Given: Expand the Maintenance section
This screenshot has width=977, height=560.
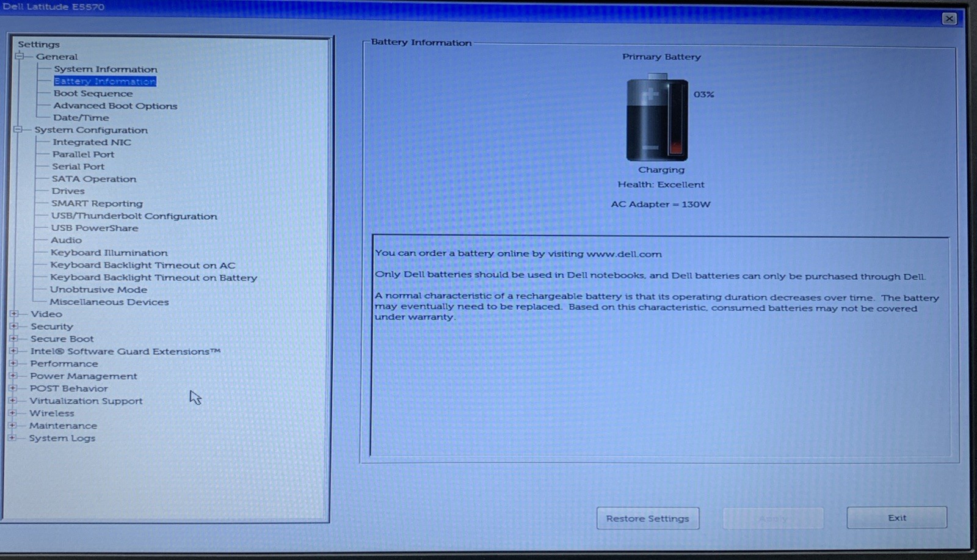Looking at the screenshot, I should (13, 425).
